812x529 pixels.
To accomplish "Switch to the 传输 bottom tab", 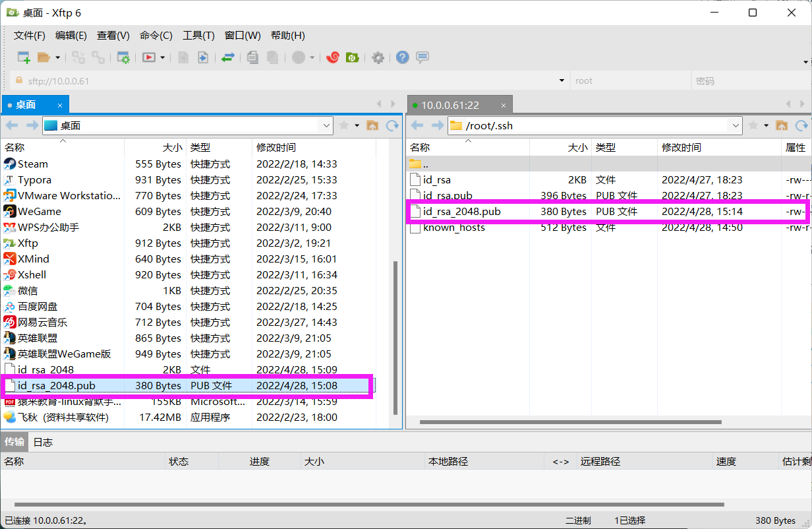I will pos(14,442).
